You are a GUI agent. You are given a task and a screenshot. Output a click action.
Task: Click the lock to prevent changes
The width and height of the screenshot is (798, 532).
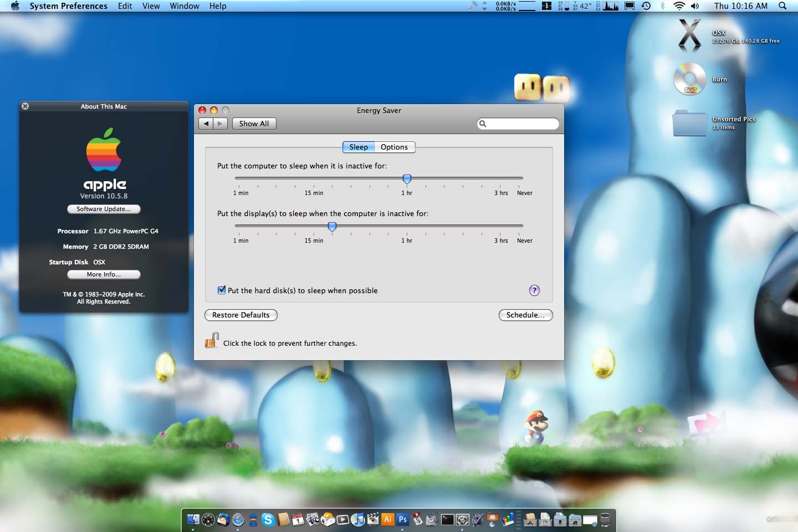tap(212, 340)
